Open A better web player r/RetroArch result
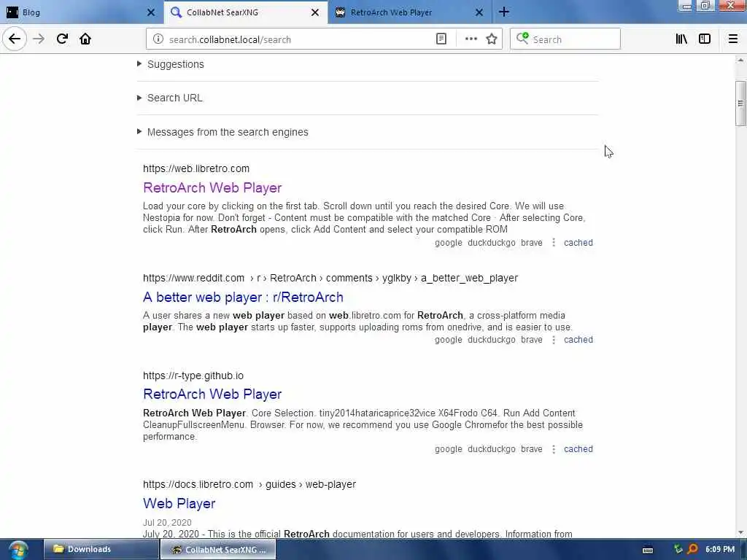 tap(243, 297)
